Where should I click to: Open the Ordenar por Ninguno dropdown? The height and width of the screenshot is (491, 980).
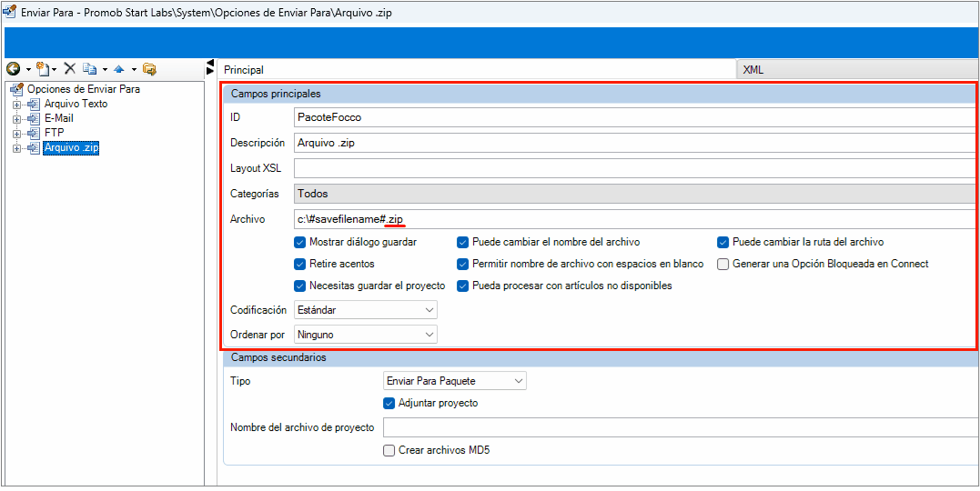click(366, 335)
